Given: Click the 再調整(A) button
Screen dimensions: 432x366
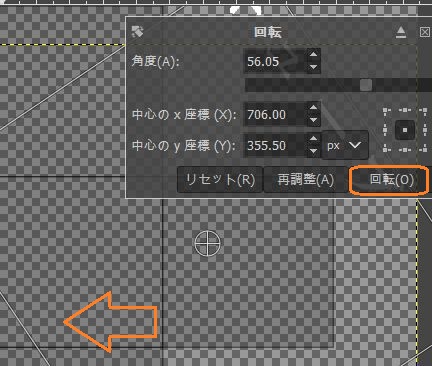Looking at the screenshot, I should tap(305, 180).
